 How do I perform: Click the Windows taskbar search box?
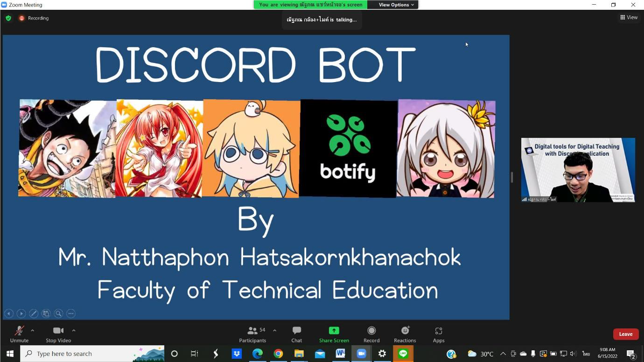92,354
